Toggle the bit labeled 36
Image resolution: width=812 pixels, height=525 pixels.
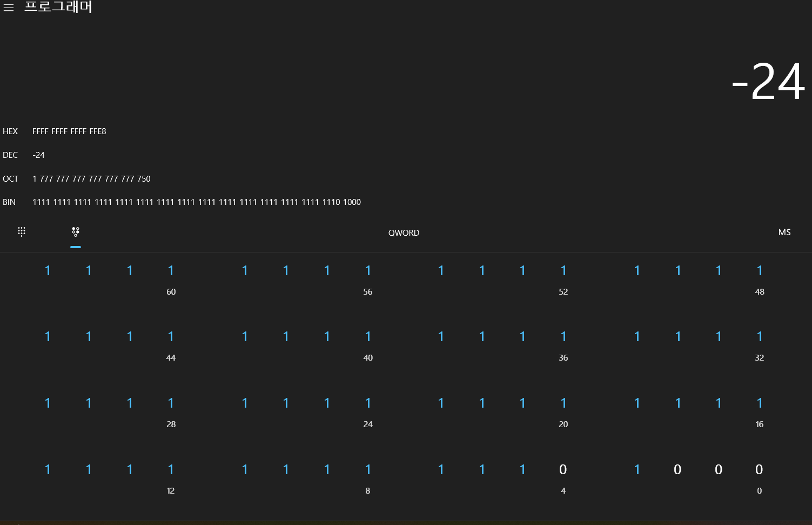(563, 337)
